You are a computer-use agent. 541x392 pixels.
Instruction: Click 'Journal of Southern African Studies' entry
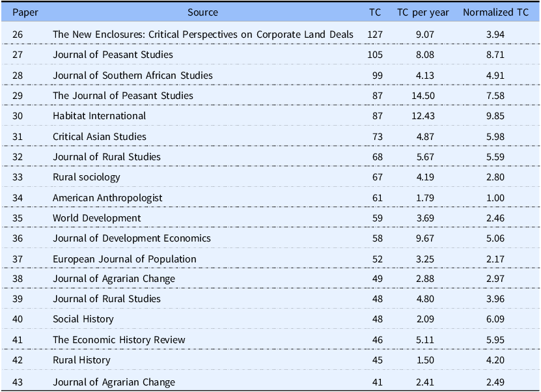(x=132, y=76)
